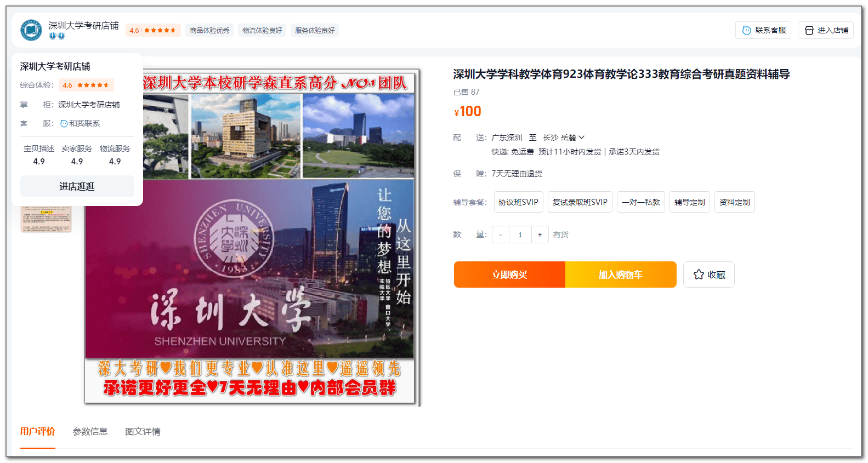
Task: Click the quantity input field
Action: [x=520, y=235]
